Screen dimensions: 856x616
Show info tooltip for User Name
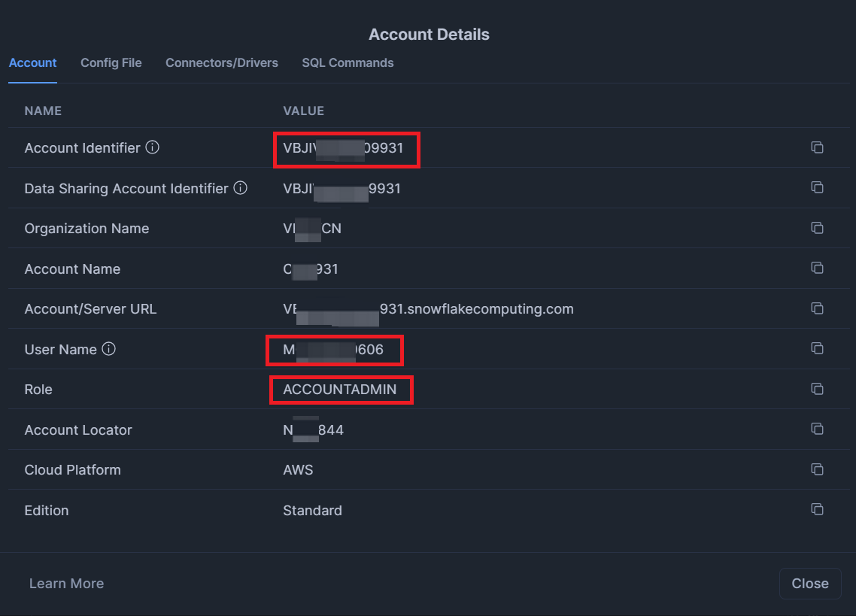(108, 349)
